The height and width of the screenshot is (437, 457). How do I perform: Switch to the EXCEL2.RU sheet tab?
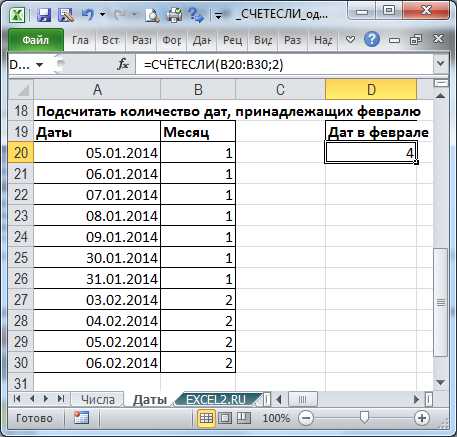(216, 399)
